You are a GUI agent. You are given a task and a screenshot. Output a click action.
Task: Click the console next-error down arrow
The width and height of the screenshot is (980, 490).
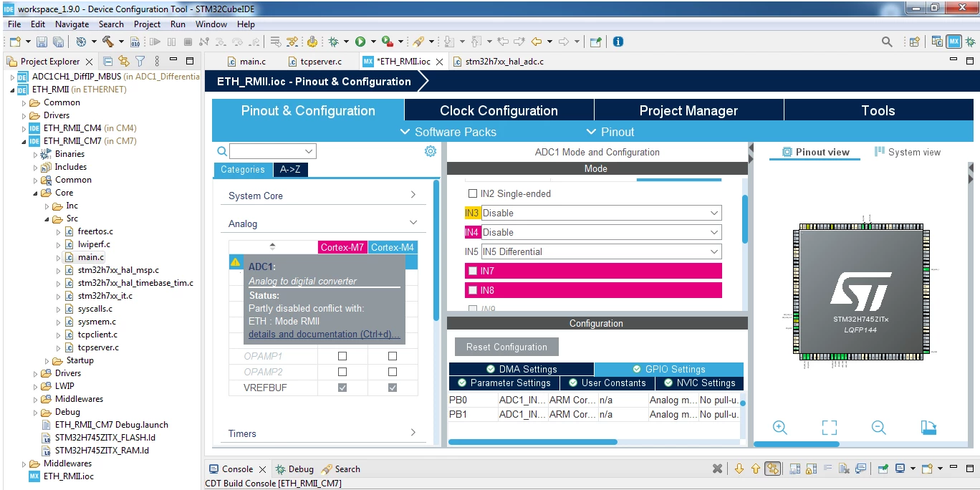[739, 469]
